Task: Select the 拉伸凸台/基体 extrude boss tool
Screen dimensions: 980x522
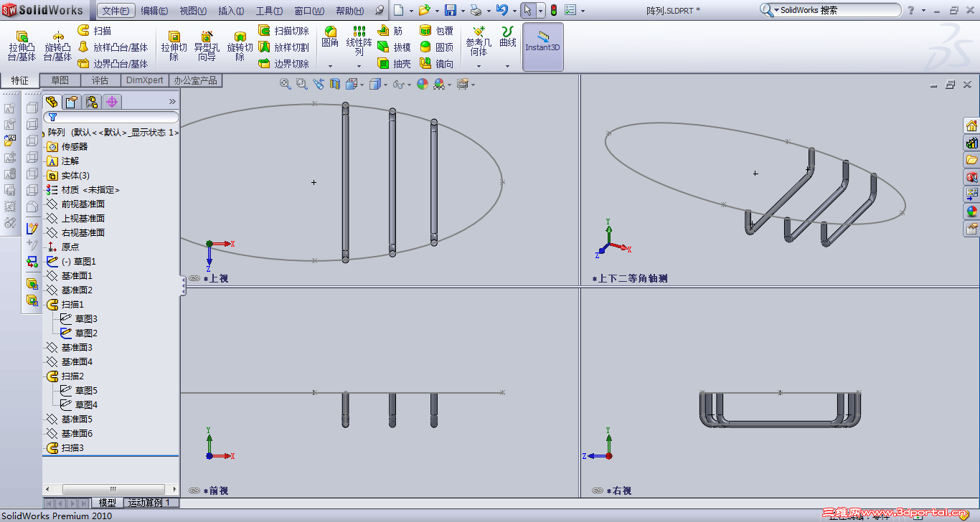Action: point(22,46)
